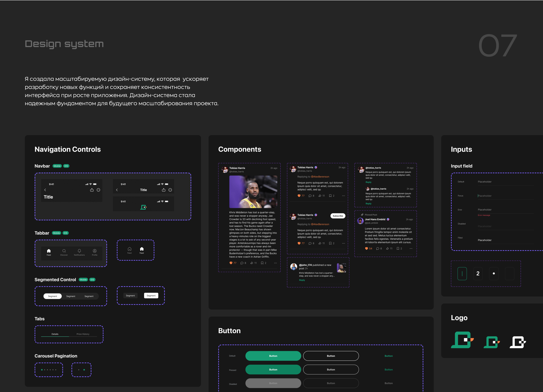Screen dimensions: 543x392
Task: Click the Subscribe button
Action: click(x=338, y=216)
